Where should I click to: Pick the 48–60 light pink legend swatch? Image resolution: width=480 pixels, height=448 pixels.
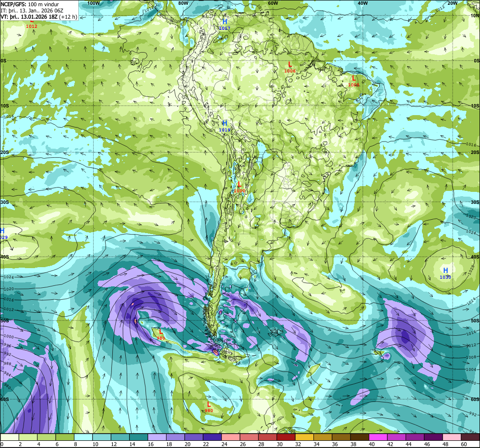(x=452, y=437)
